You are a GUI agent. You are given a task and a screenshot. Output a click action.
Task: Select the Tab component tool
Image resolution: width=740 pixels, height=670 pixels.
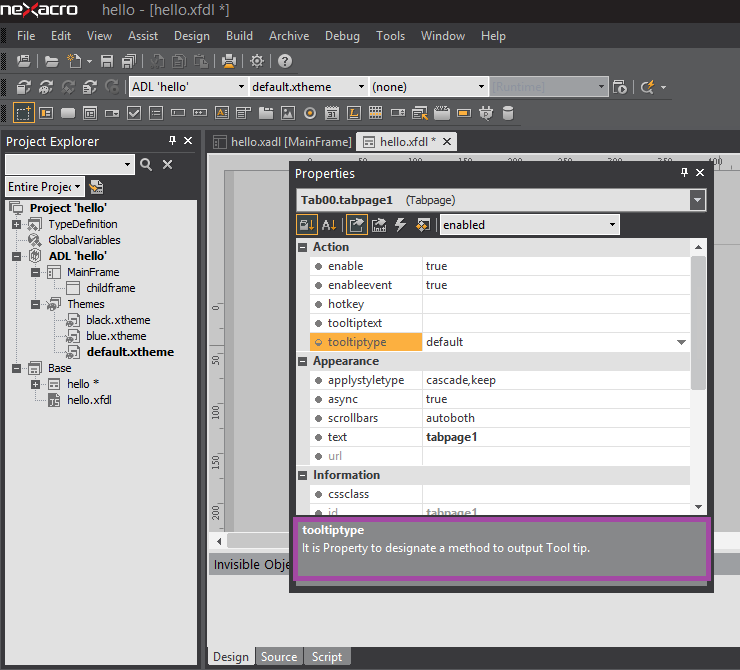tap(266, 113)
